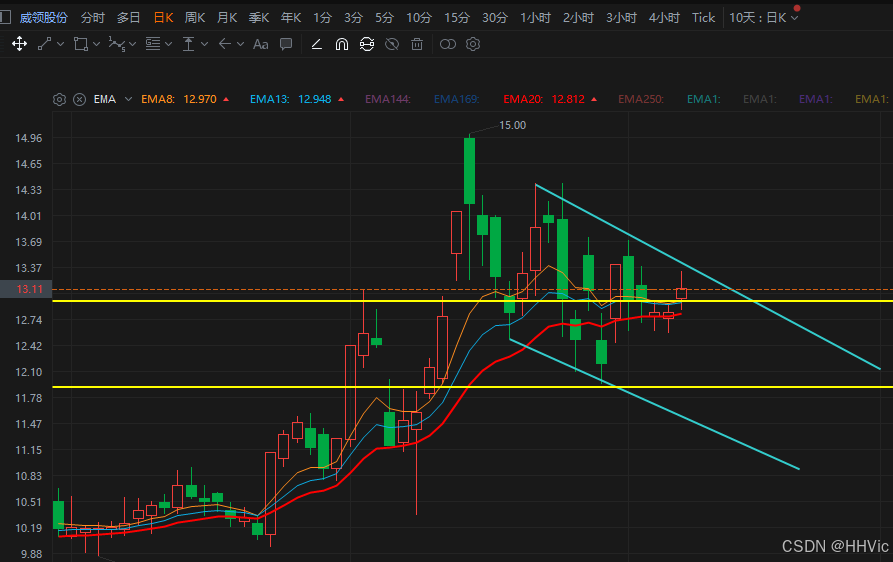This screenshot has height=562, width=893.
Task: Select the lower cyan channel trend line
Action: click(654, 404)
